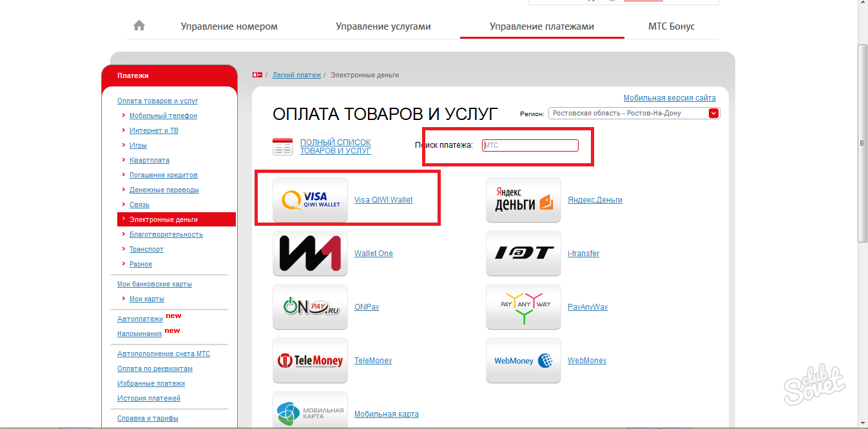
Task: Go to the home icon tab
Action: pyautogui.click(x=139, y=26)
